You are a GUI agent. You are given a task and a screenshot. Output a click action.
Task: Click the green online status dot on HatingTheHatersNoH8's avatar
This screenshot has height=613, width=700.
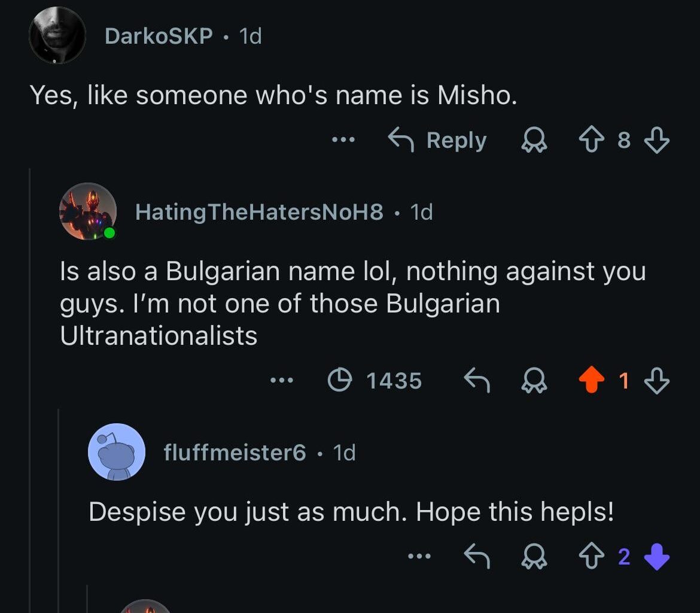click(109, 233)
